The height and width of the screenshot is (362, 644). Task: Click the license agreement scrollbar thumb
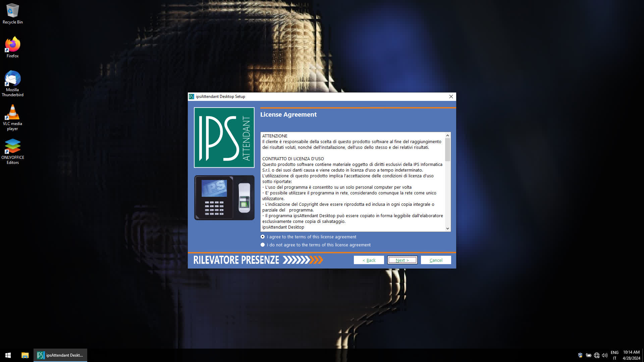pyautogui.click(x=447, y=149)
